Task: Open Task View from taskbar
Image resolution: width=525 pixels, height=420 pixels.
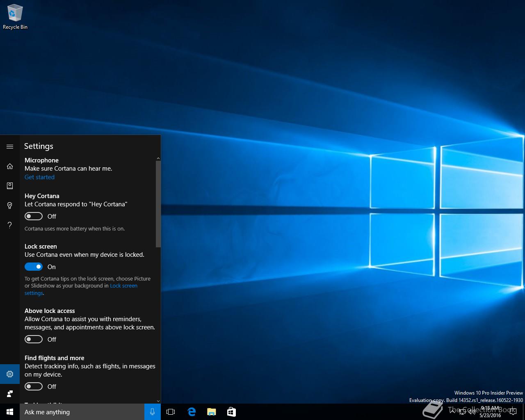Action: pyautogui.click(x=171, y=412)
